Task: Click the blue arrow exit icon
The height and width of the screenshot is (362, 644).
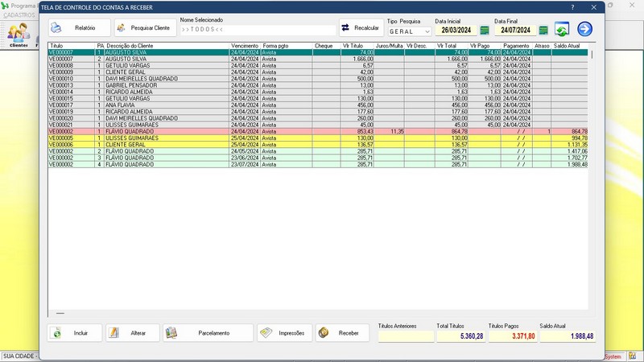Action: pos(585,29)
